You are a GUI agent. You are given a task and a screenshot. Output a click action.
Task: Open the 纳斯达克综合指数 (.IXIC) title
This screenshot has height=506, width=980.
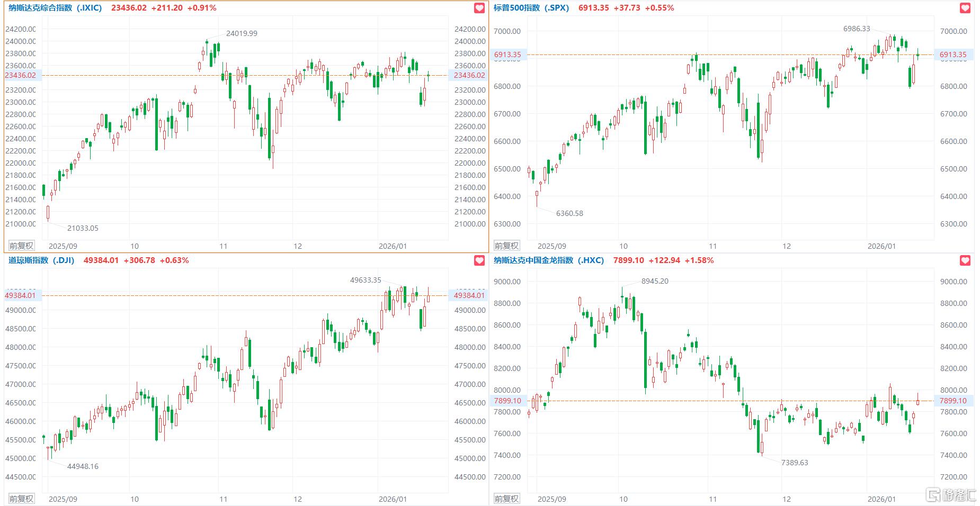(55, 8)
